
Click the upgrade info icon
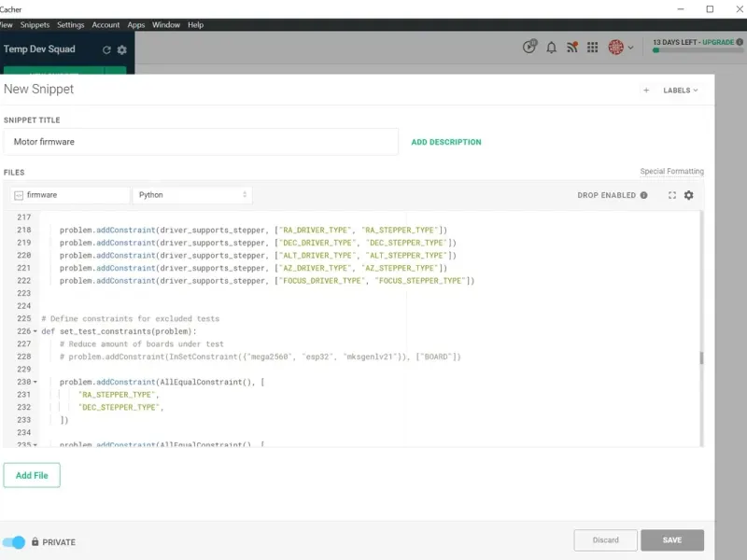point(740,42)
